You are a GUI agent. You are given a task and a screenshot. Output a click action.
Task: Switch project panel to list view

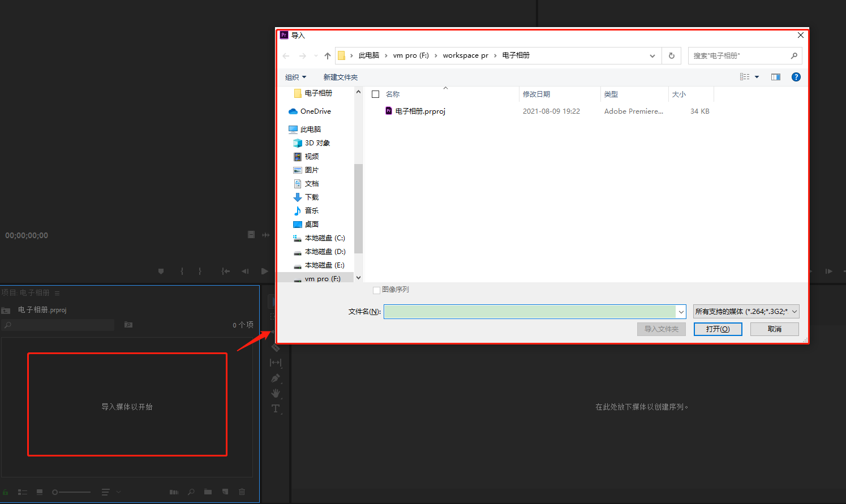click(x=23, y=492)
